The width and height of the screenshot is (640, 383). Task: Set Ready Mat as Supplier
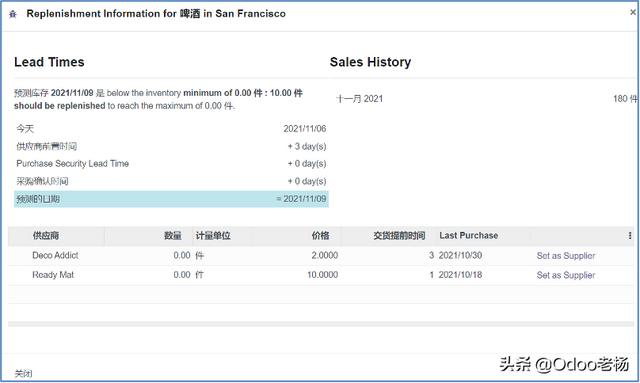point(566,275)
